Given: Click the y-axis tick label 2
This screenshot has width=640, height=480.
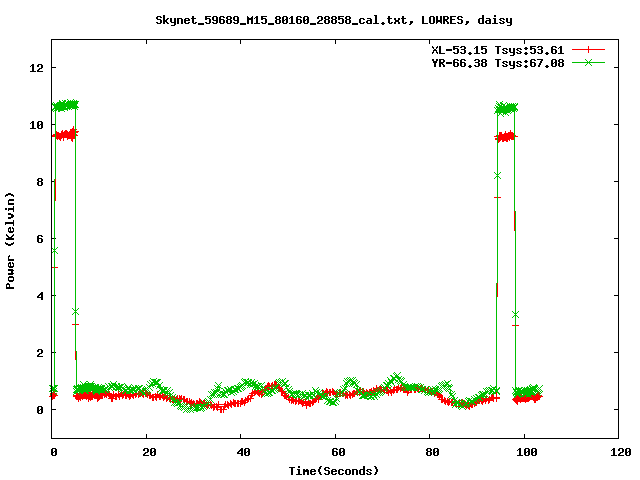Looking at the screenshot, I should (40, 353).
